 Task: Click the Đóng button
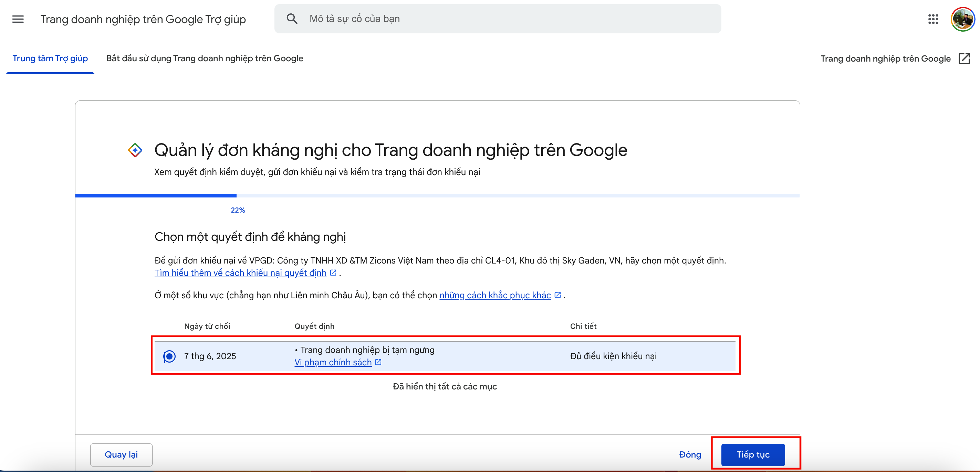pyautogui.click(x=690, y=454)
